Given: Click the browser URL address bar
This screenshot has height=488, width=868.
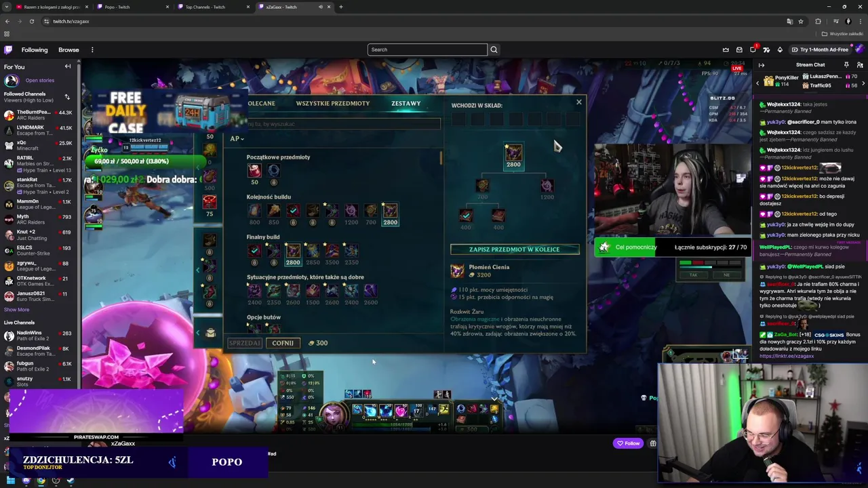Looking at the screenshot, I should click(414, 21).
